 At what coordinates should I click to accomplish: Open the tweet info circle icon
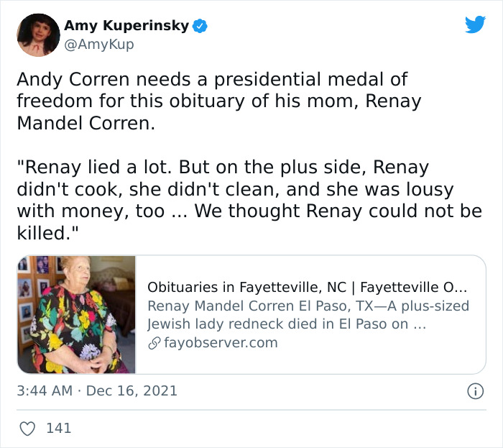[474, 391]
